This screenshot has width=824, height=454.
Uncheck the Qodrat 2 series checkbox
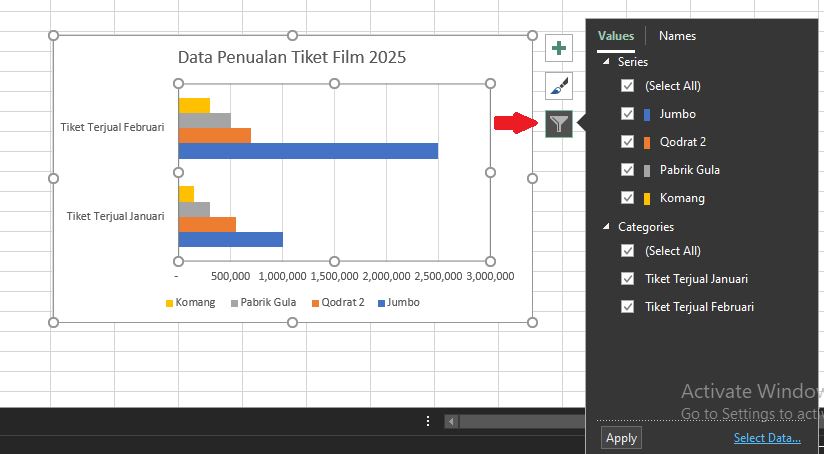click(628, 142)
